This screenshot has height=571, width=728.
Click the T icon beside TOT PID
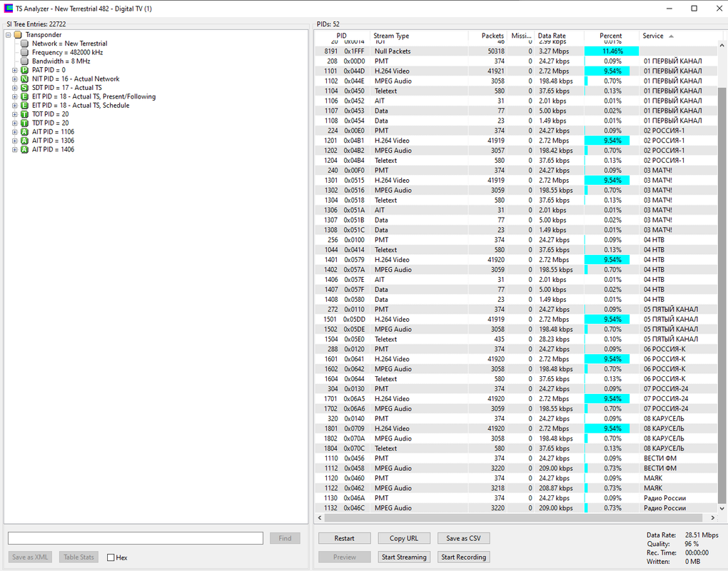[x=24, y=114]
